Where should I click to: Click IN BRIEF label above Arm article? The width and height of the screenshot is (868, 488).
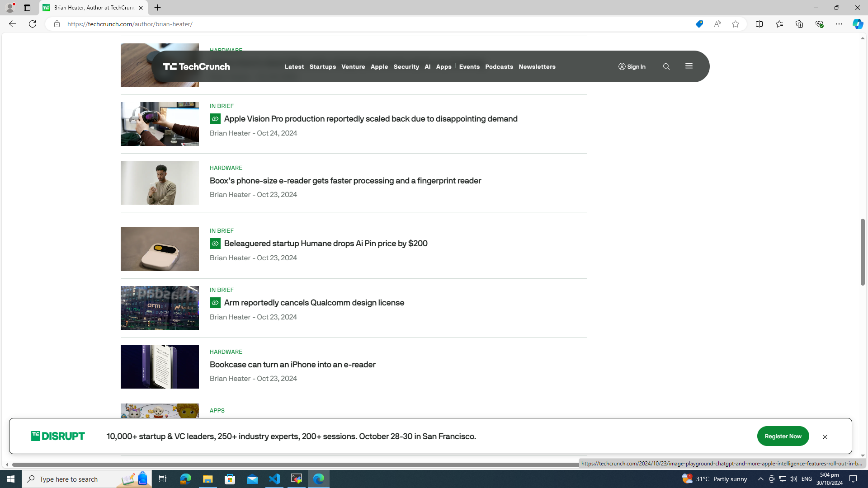coord(222,290)
